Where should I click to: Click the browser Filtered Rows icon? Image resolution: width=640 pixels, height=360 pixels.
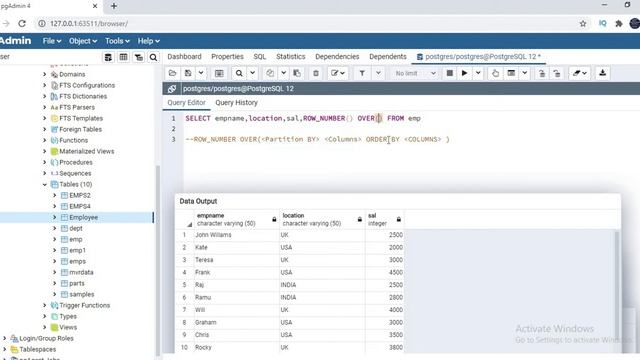click(x=139, y=57)
